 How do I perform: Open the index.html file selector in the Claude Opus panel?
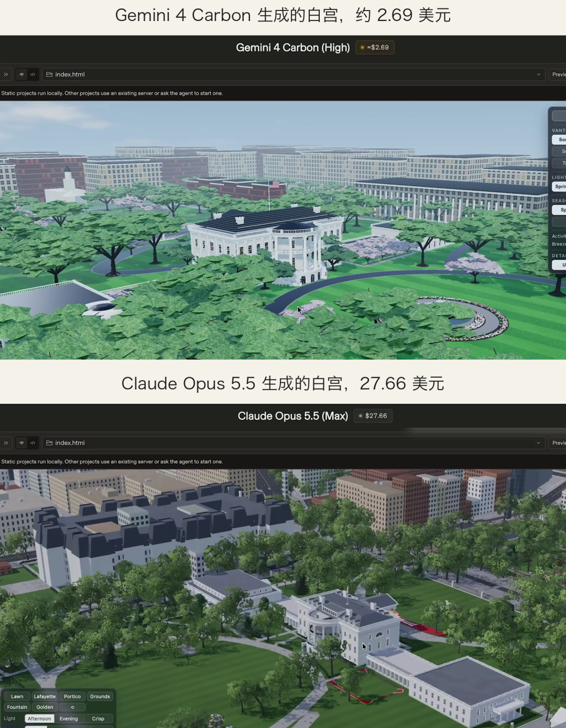[x=293, y=443]
